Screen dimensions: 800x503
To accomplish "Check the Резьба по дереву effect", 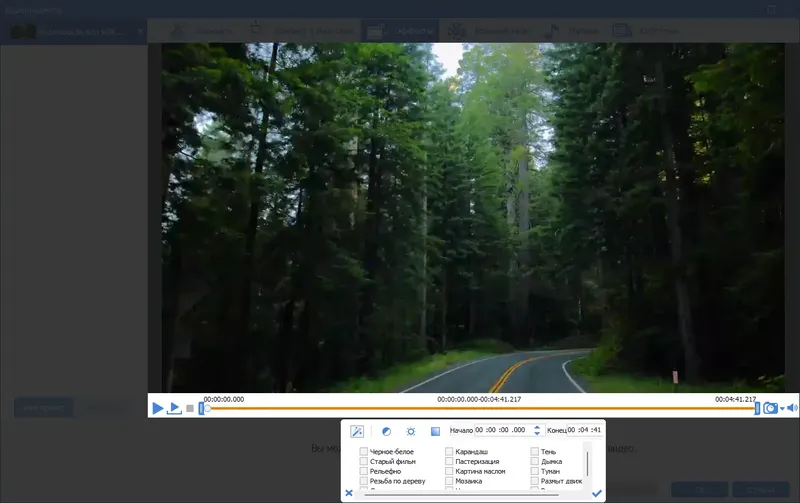I will click(364, 481).
